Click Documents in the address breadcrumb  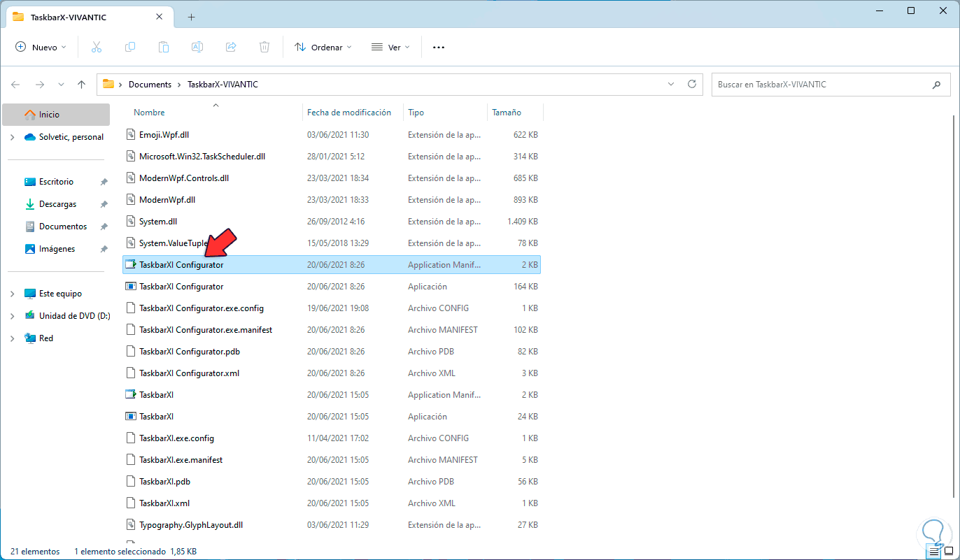[150, 85]
